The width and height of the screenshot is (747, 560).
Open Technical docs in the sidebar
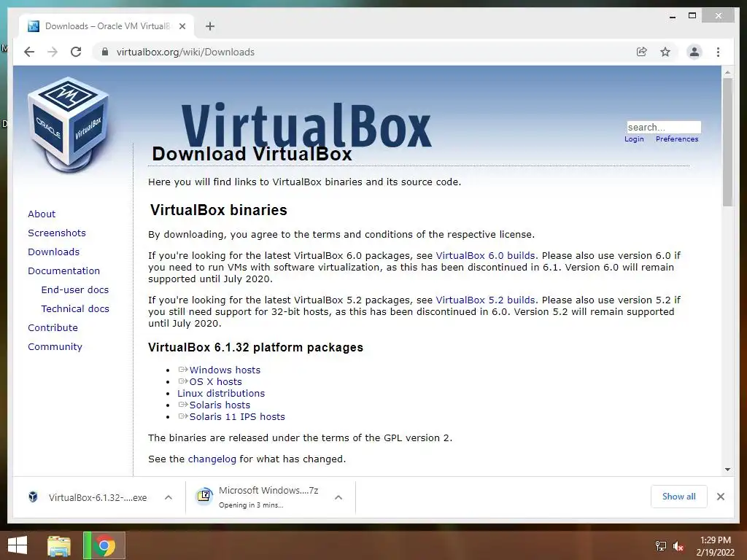point(75,309)
